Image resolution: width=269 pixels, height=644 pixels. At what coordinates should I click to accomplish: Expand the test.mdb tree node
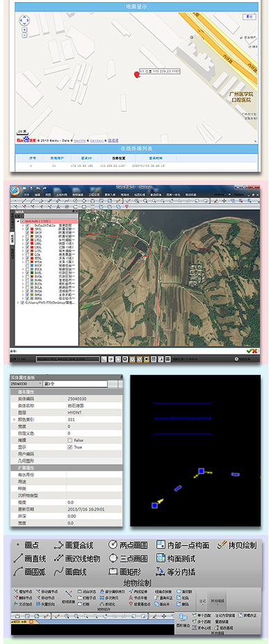pos(17,220)
